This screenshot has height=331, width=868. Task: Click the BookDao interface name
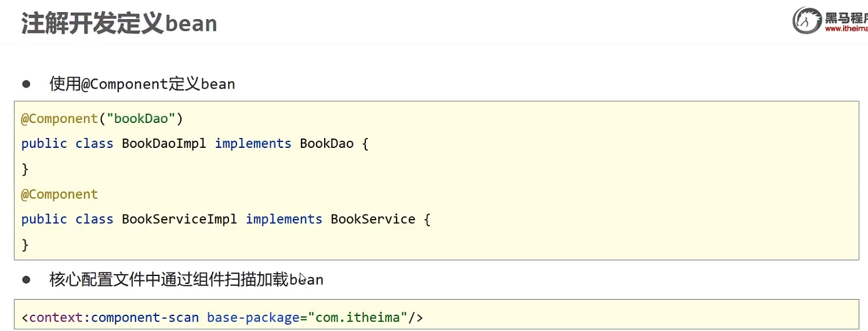(326, 144)
